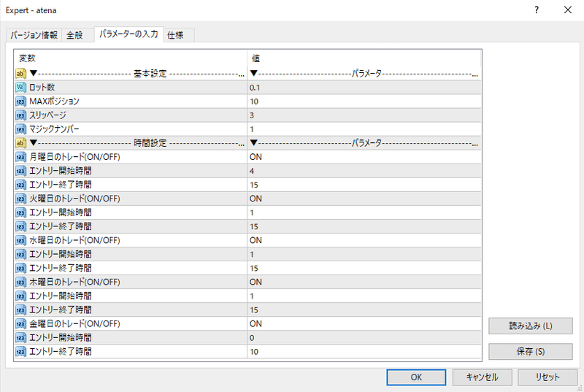Confirm with the OK button
Viewport: 584px width, 392px height.
point(416,377)
